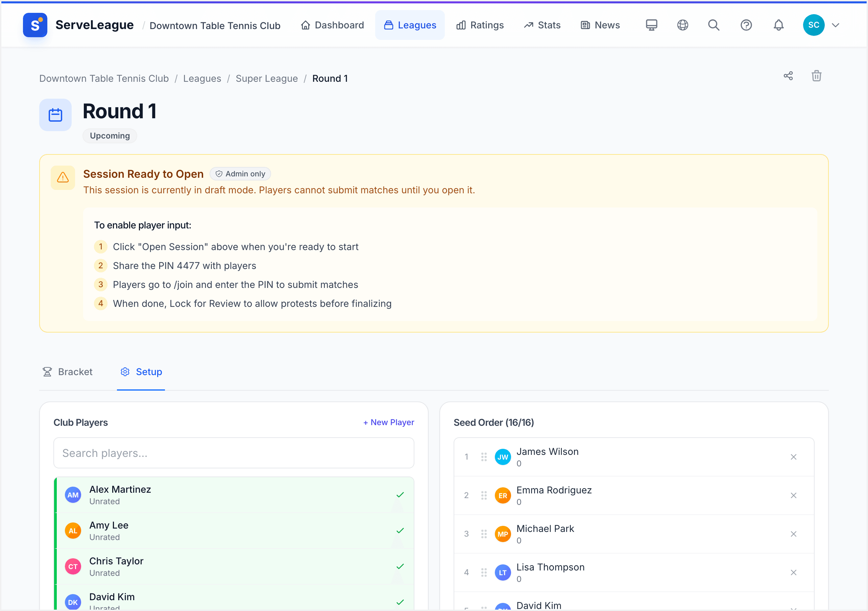Screen dimensions: 868x611
Task: Remove Emma Rodriguez from seed order
Action: click(x=793, y=496)
